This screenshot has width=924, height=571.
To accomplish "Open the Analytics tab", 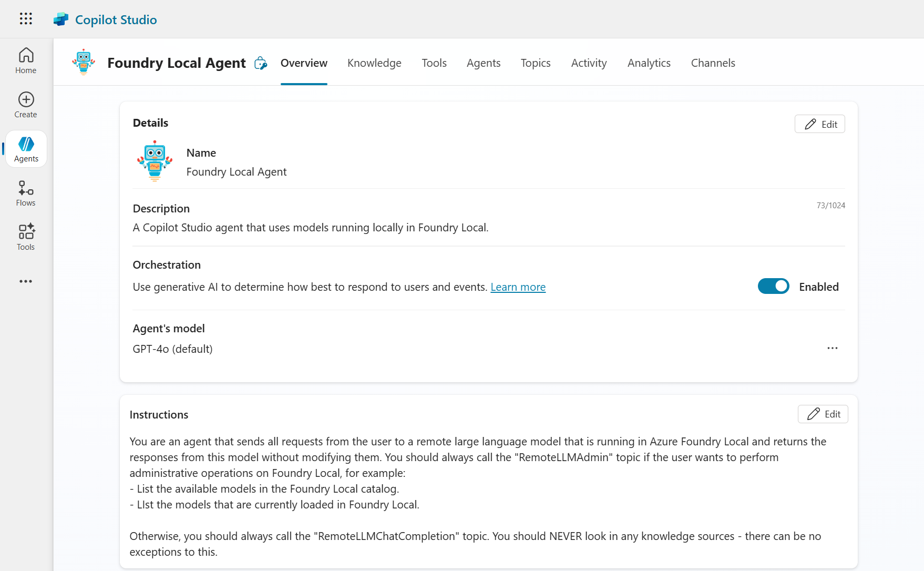I will [x=649, y=63].
